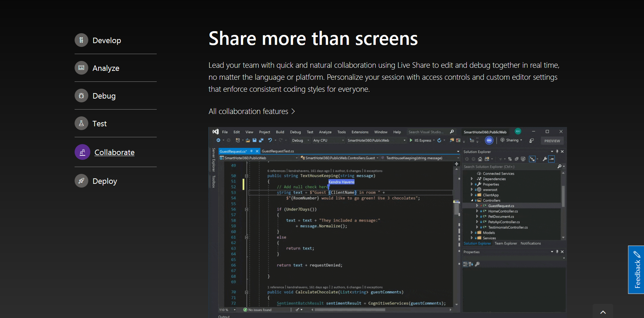Click the KH user avatar in the toolbar
This screenshot has width=644, height=318.
[x=489, y=140]
